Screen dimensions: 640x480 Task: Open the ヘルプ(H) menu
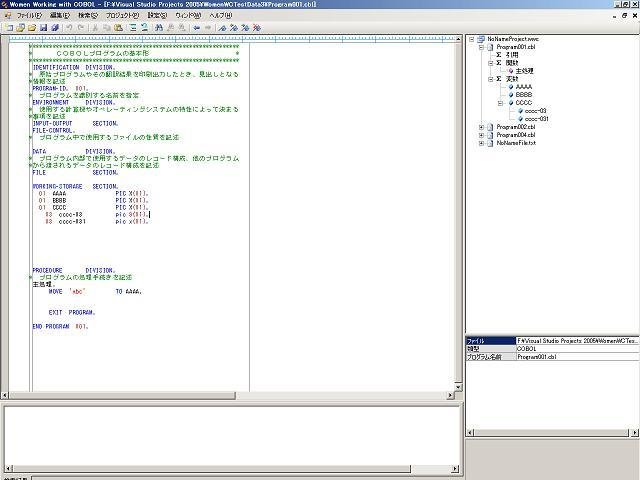(221, 16)
